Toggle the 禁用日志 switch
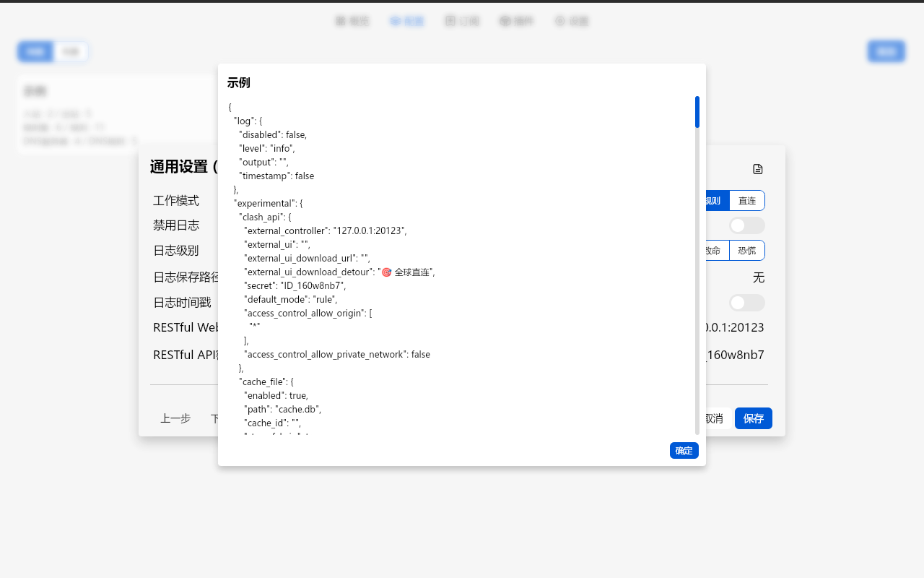This screenshot has width=924, height=578. (x=746, y=225)
